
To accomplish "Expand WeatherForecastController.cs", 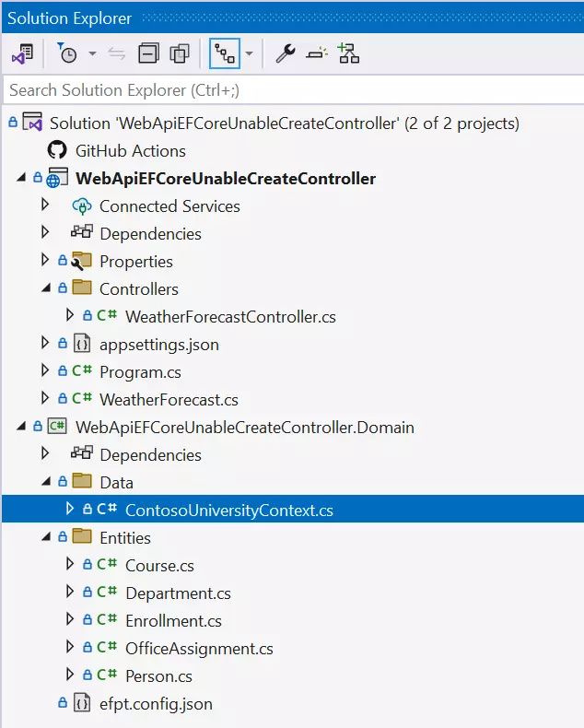I will coord(70,315).
